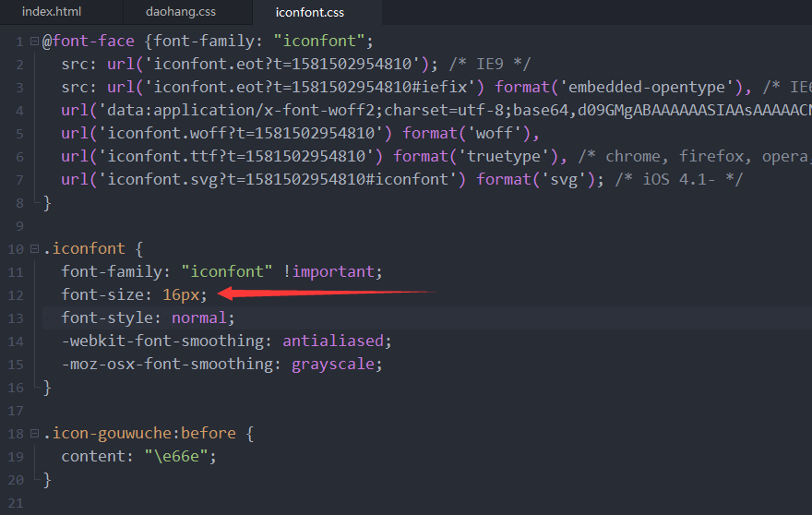Click the .icon-gouwuche:before selector

139,433
